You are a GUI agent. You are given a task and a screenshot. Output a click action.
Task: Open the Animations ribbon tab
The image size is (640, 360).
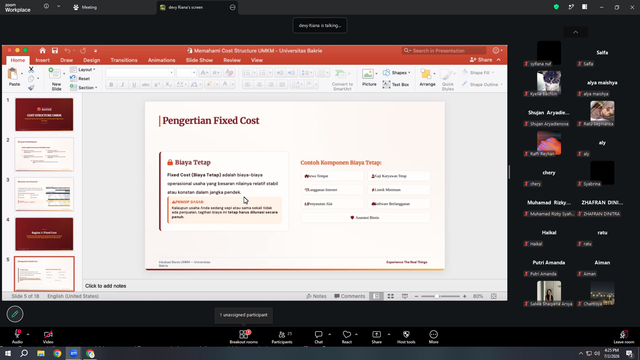[161, 60]
